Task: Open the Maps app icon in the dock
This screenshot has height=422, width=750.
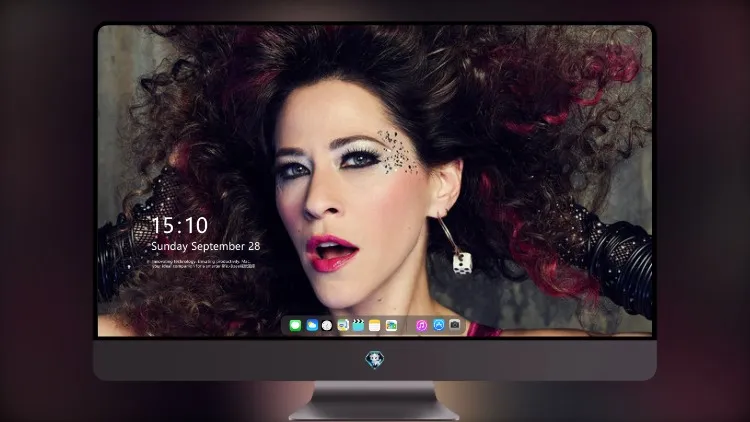Action: (343, 326)
